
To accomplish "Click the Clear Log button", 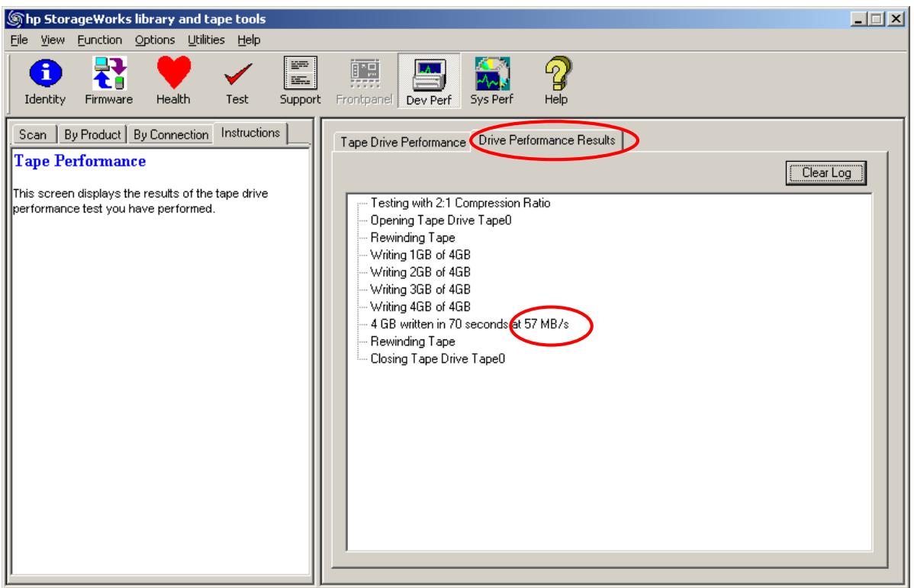I will click(x=826, y=173).
